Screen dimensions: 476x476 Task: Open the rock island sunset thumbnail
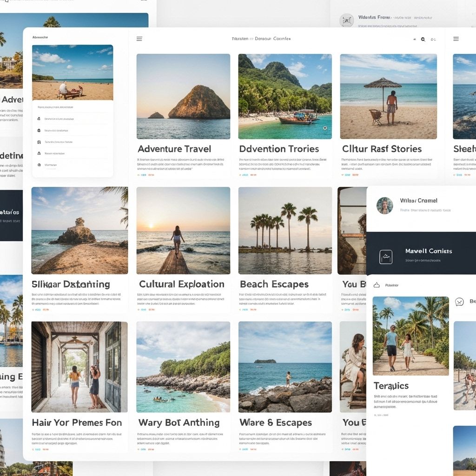click(183, 96)
